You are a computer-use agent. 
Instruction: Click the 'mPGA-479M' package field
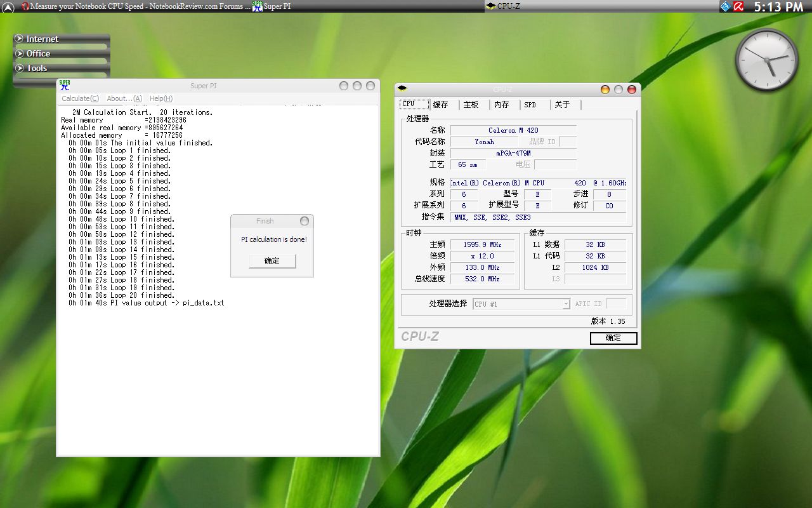click(513, 153)
